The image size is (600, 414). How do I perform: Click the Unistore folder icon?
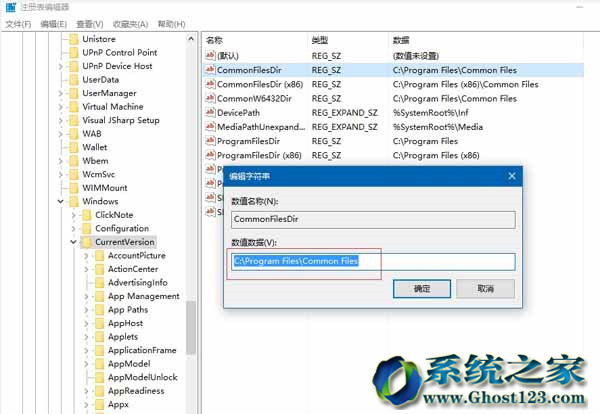pos(73,39)
